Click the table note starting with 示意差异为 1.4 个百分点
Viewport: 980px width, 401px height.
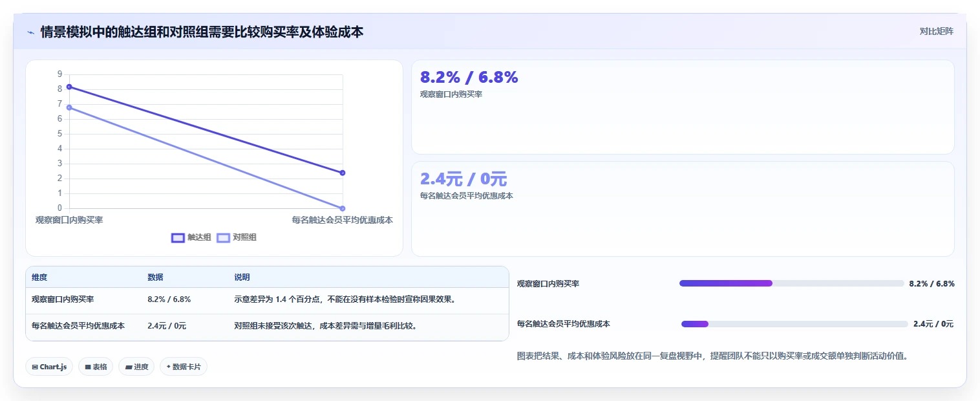point(345,299)
